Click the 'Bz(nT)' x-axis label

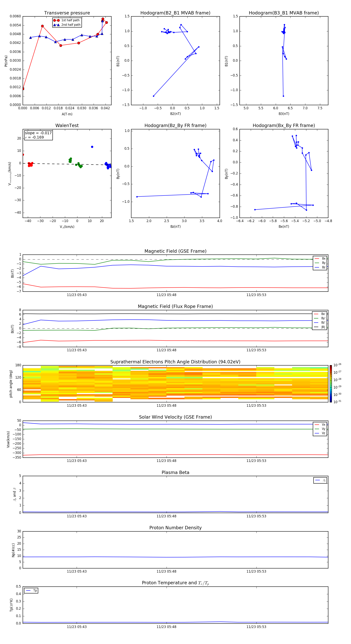pos(175,227)
